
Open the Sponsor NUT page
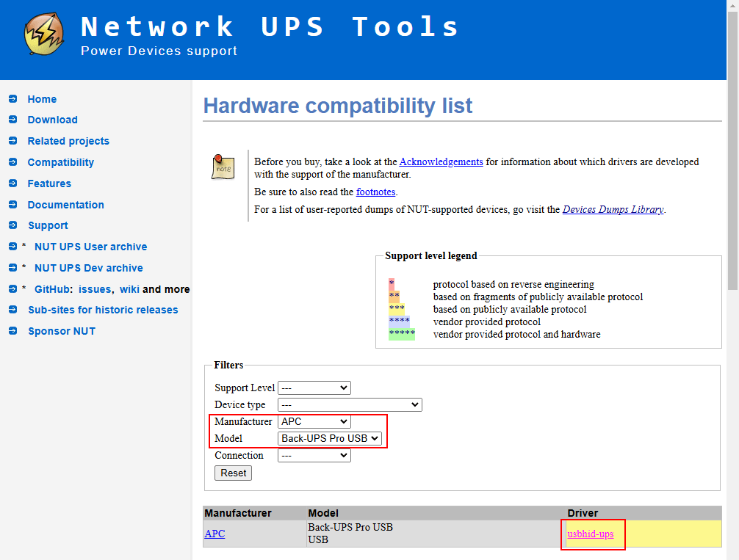click(62, 330)
